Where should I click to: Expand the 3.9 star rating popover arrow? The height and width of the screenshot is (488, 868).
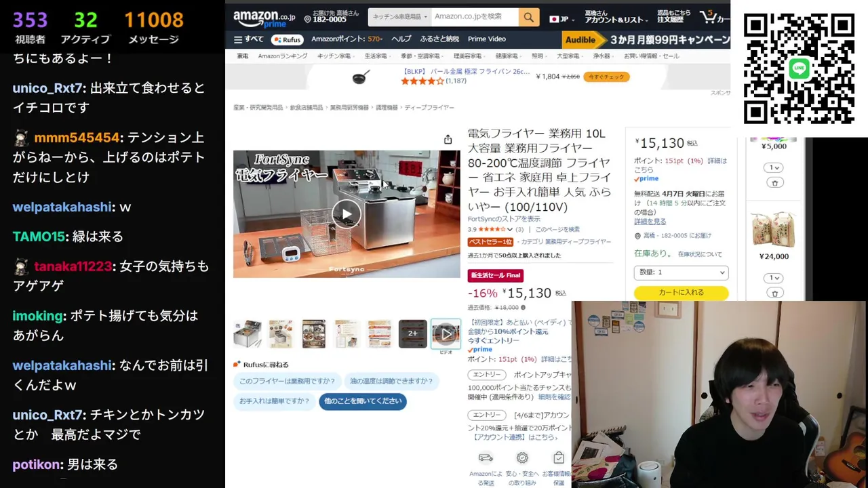coord(509,230)
